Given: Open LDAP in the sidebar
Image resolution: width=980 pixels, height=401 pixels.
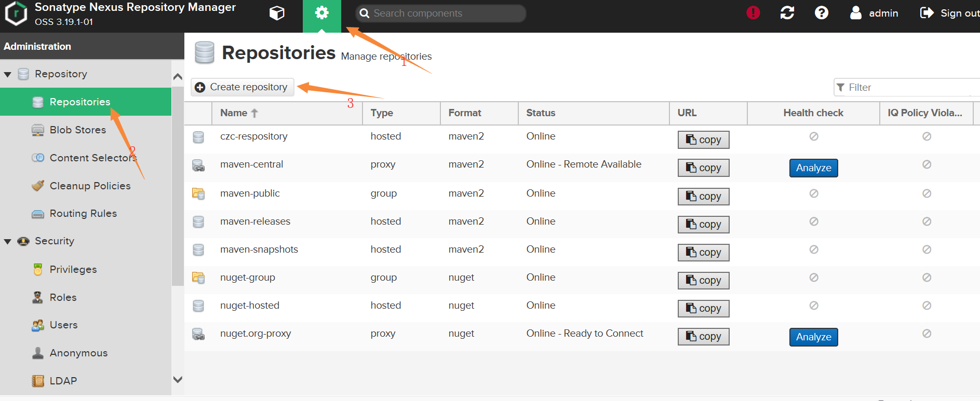Looking at the screenshot, I should point(86,381).
